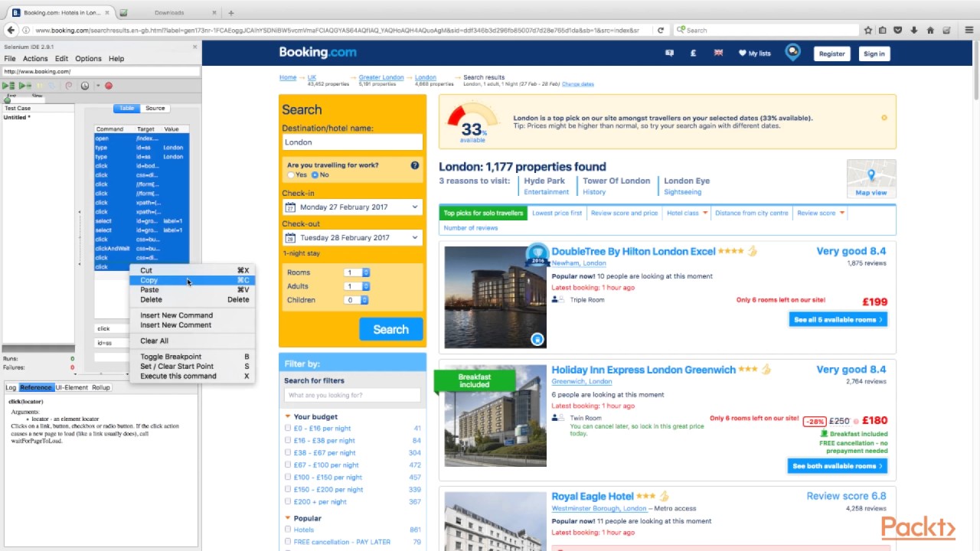Open DoubleTree By Hilton London Excel link
The width and height of the screenshot is (980, 551).
click(x=633, y=252)
